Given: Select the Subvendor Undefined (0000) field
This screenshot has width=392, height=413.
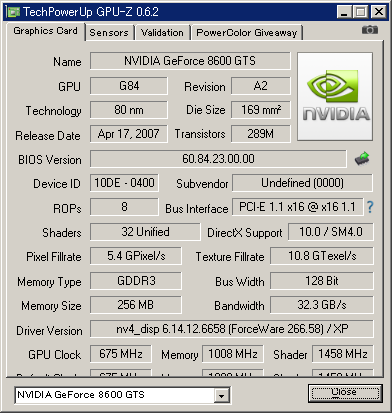Looking at the screenshot, I should (x=302, y=183).
